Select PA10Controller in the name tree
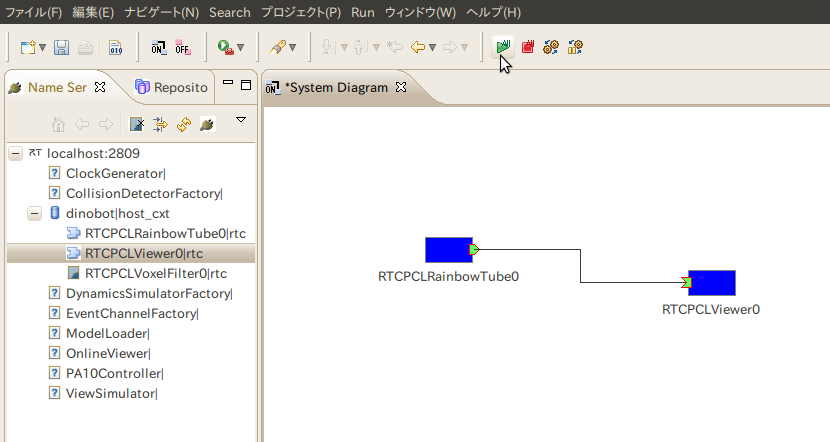830x442 pixels. coord(112,373)
